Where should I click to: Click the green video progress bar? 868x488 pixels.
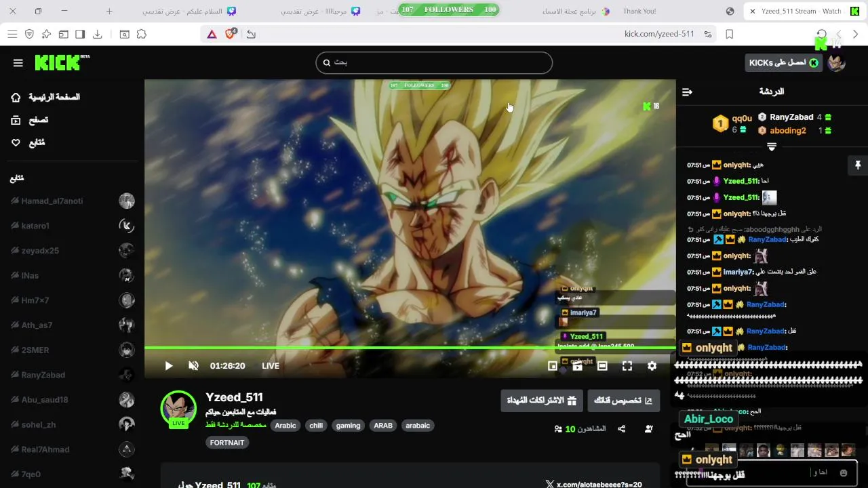coord(410,348)
